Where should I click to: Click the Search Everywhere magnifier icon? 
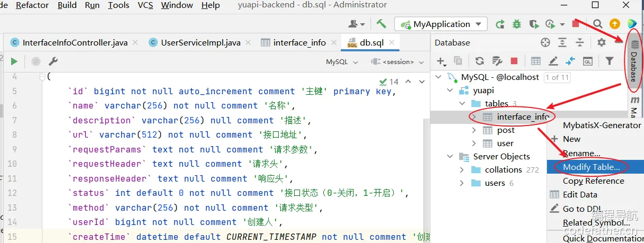[597, 24]
